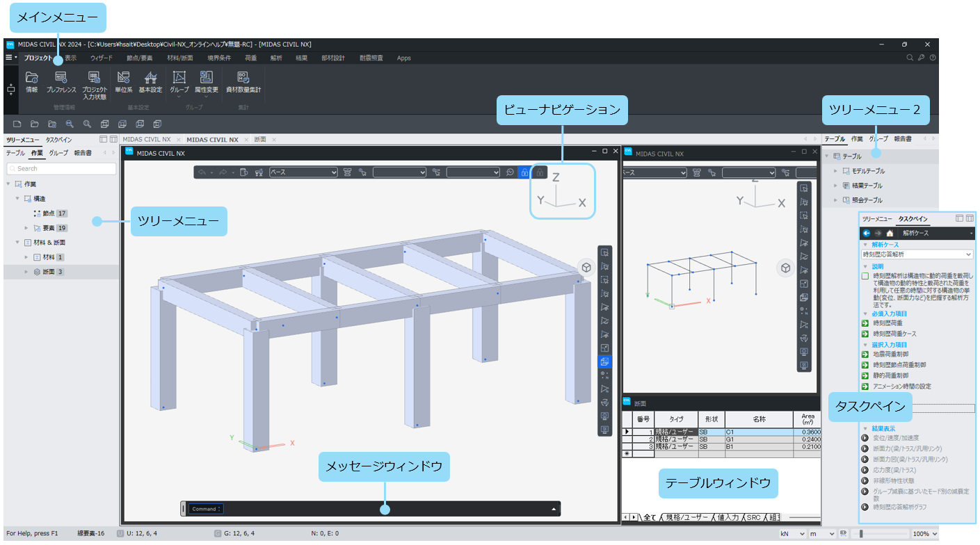Click the zoom-out magnifier icon in quick toolbar
The width and height of the screenshot is (980, 545).
click(70, 124)
